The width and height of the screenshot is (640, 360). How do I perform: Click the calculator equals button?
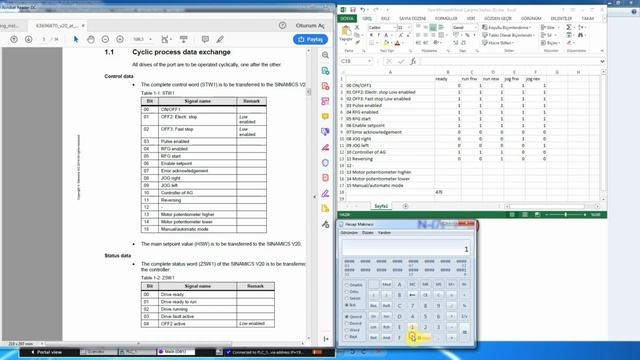point(464,332)
